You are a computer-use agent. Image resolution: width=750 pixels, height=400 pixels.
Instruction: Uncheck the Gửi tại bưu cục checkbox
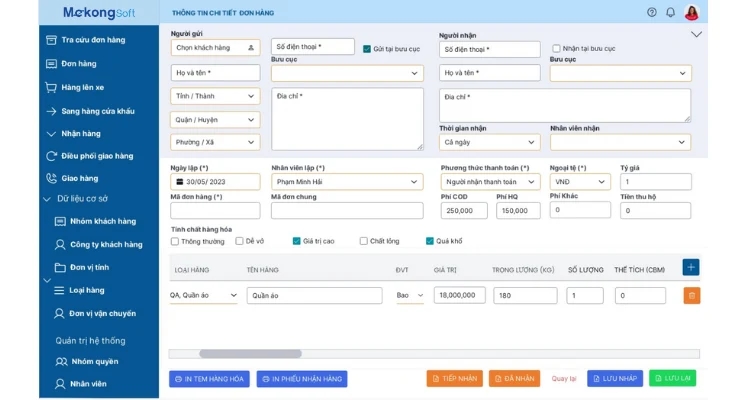point(367,49)
